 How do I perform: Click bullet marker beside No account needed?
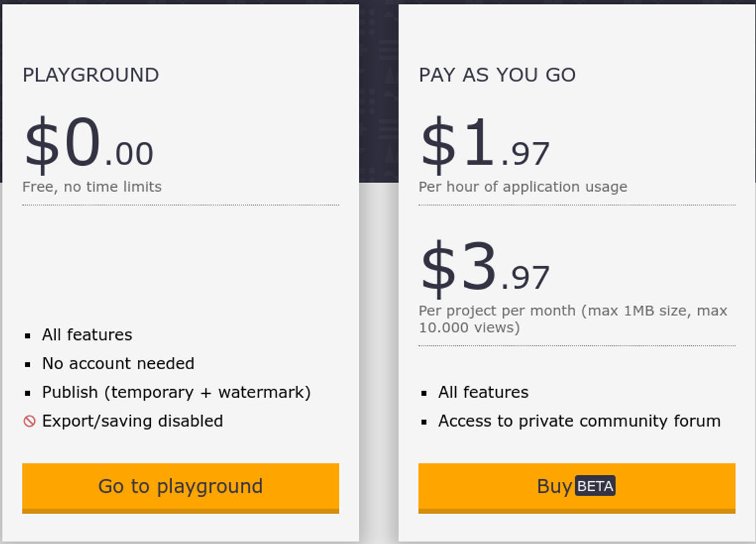tap(27, 364)
